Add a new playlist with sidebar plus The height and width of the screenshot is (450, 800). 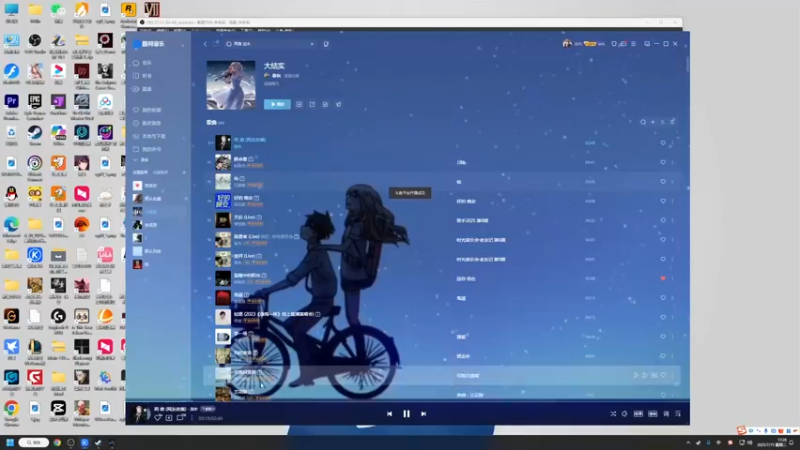coord(184,172)
